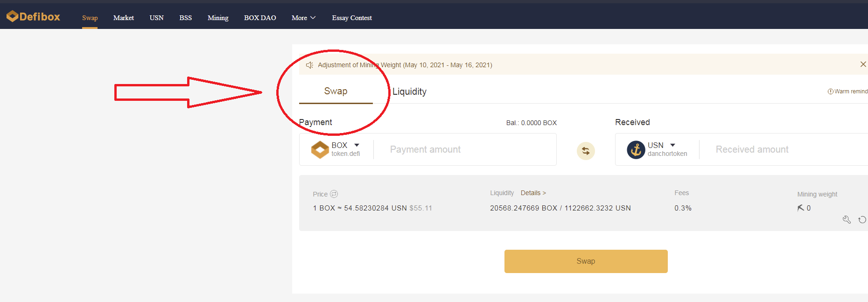Select the Swap tab
The width and height of the screenshot is (868, 302).
(336, 91)
